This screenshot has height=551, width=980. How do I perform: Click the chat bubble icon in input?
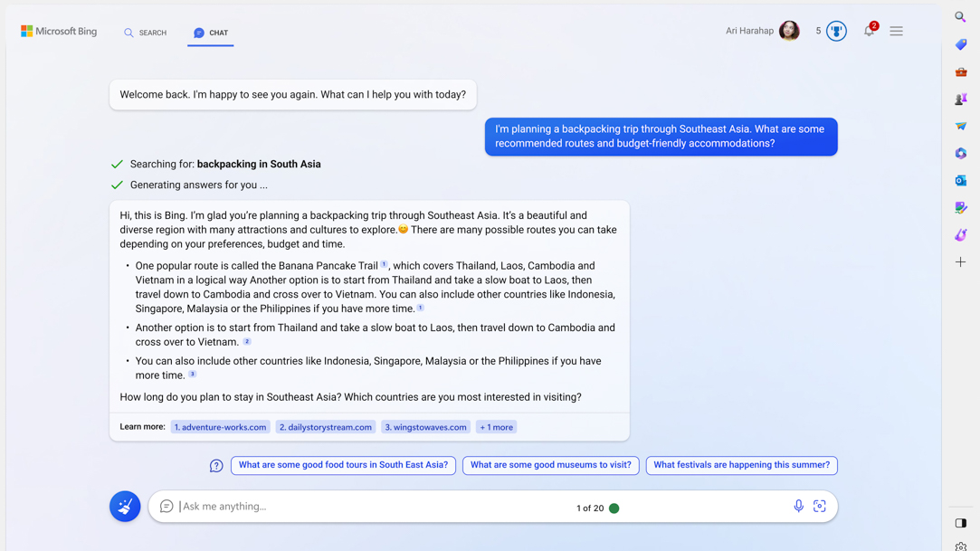[x=167, y=506]
